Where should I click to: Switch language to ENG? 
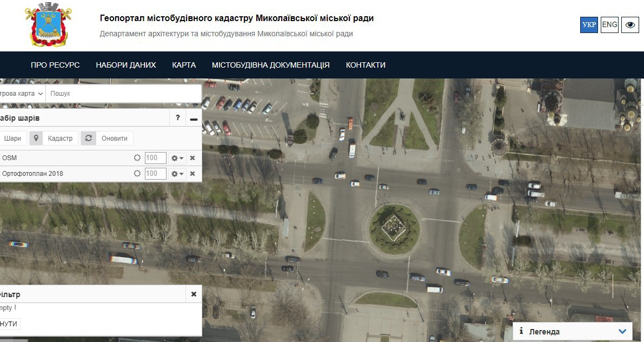tap(609, 25)
